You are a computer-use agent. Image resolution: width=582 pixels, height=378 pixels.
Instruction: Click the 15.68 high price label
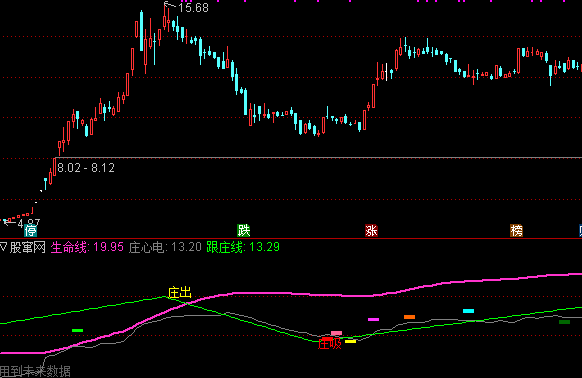pyautogui.click(x=193, y=8)
